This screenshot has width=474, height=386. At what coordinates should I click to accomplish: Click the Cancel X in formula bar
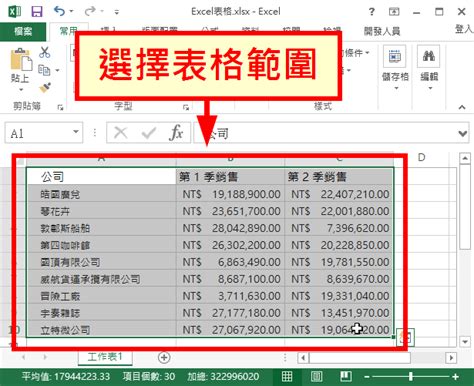(x=120, y=133)
